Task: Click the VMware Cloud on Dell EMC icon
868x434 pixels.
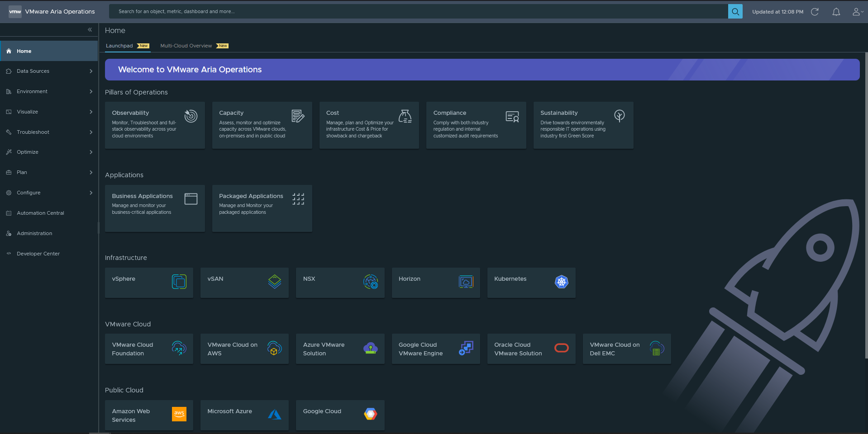Action: 657,348
